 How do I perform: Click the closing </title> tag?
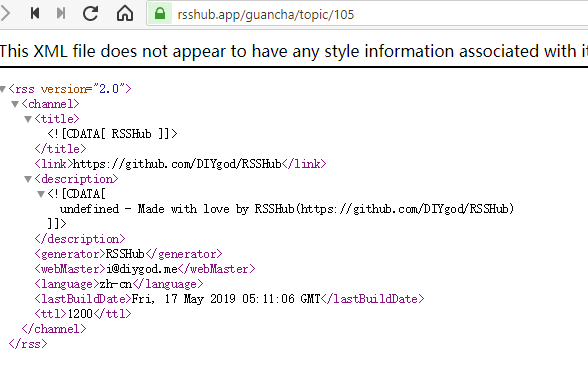[60, 149]
